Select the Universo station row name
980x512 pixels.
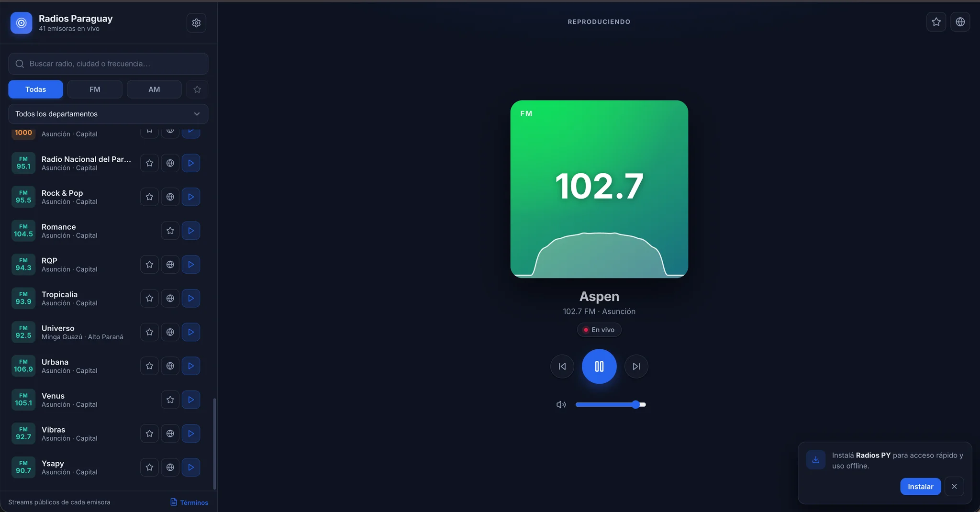[x=58, y=328]
